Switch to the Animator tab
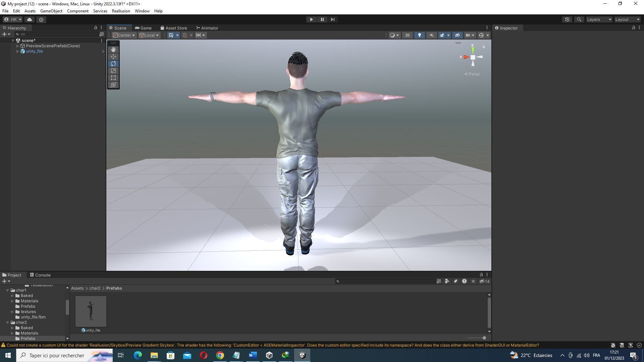 [207, 28]
